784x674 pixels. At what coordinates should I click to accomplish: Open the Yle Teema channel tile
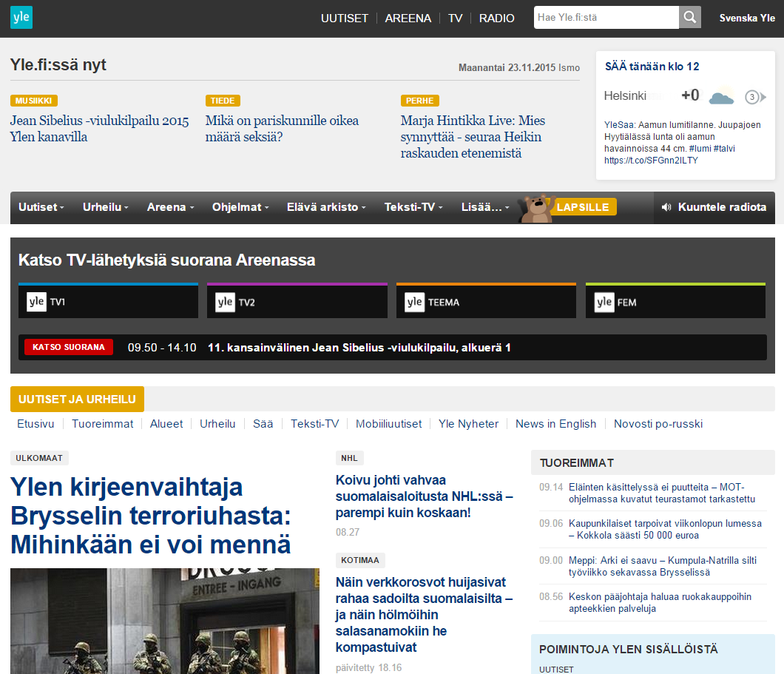pos(486,301)
